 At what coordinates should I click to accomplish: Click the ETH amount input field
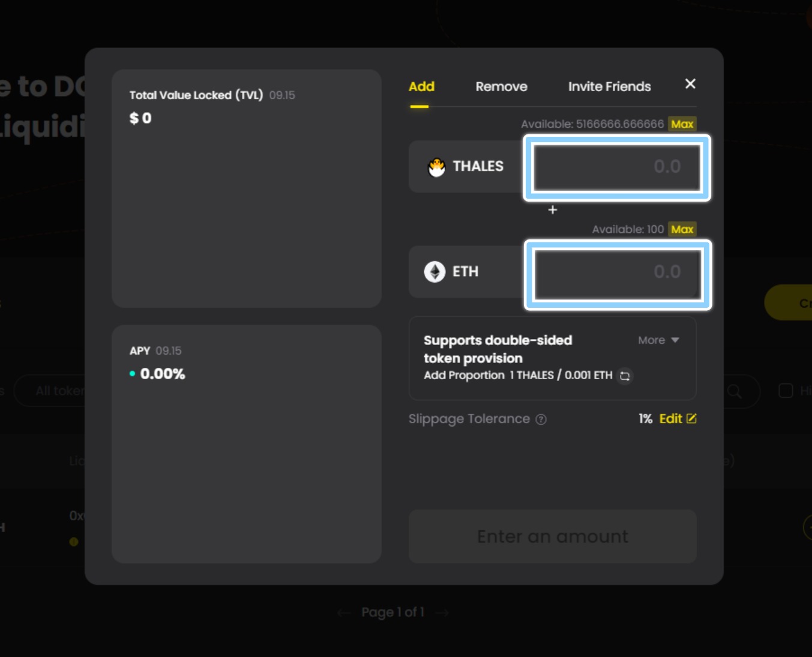pyautogui.click(x=617, y=274)
